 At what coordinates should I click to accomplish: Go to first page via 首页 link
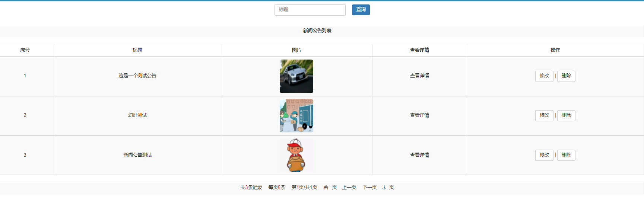coord(330,187)
